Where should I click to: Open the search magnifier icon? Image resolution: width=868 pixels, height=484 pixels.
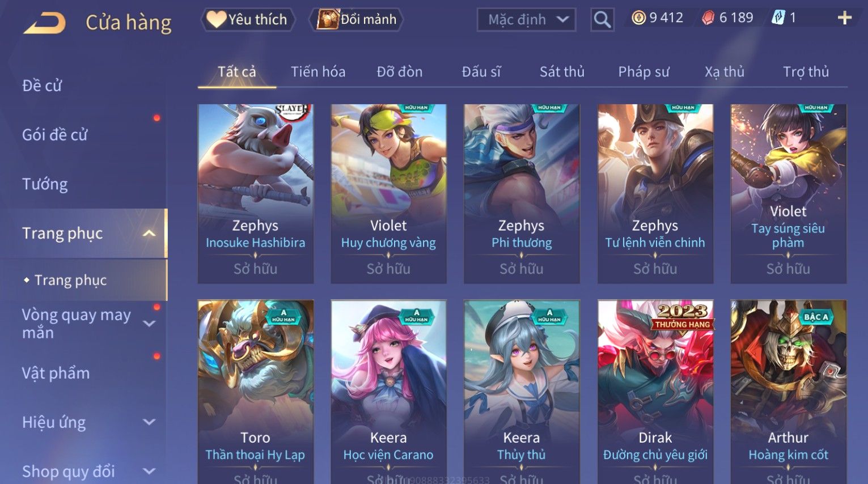(x=602, y=20)
